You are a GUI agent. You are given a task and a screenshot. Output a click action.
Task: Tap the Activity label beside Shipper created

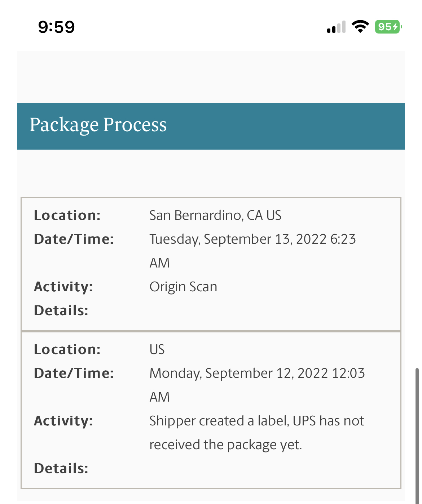tap(63, 421)
